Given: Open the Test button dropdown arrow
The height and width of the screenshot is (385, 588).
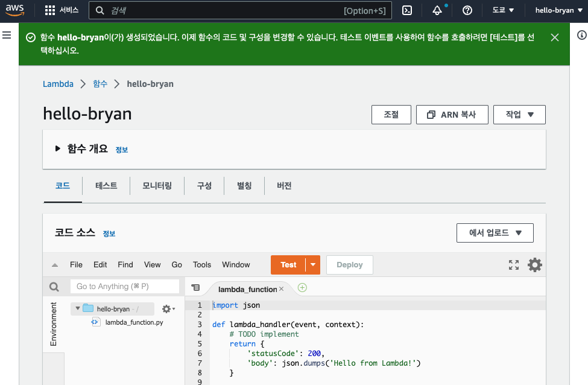Looking at the screenshot, I should coord(313,265).
